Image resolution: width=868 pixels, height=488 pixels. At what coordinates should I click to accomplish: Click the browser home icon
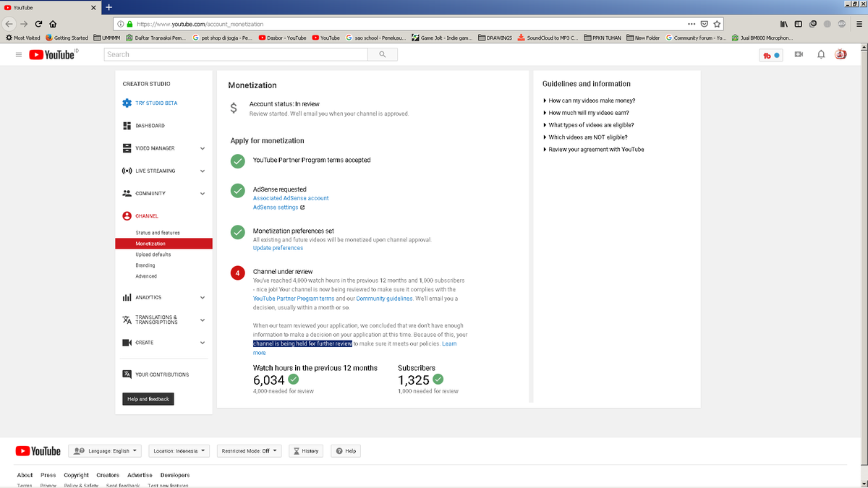(x=53, y=23)
